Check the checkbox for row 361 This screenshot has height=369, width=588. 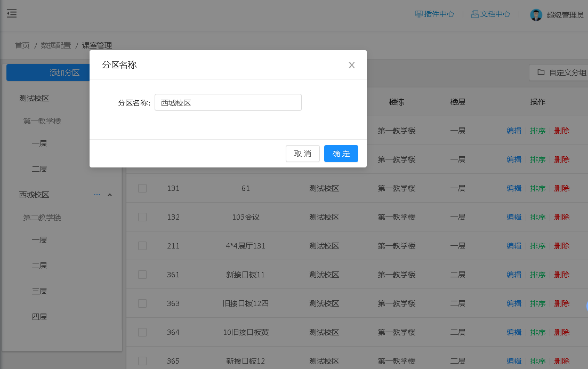(x=142, y=275)
